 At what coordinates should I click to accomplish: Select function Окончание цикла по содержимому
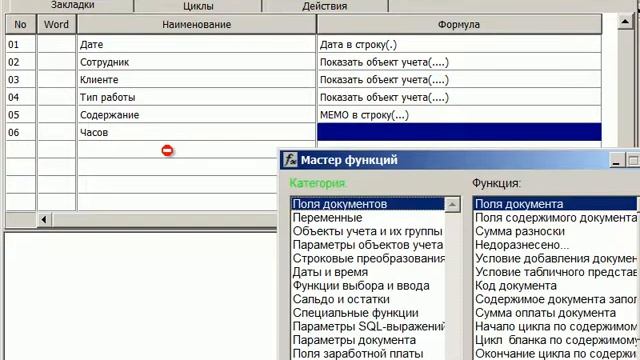(556, 353)
